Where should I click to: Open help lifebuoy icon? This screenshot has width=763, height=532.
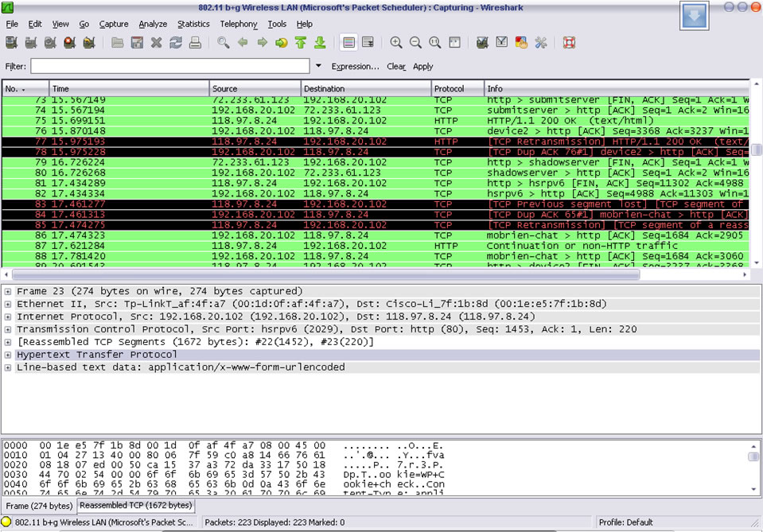[569, 43]
